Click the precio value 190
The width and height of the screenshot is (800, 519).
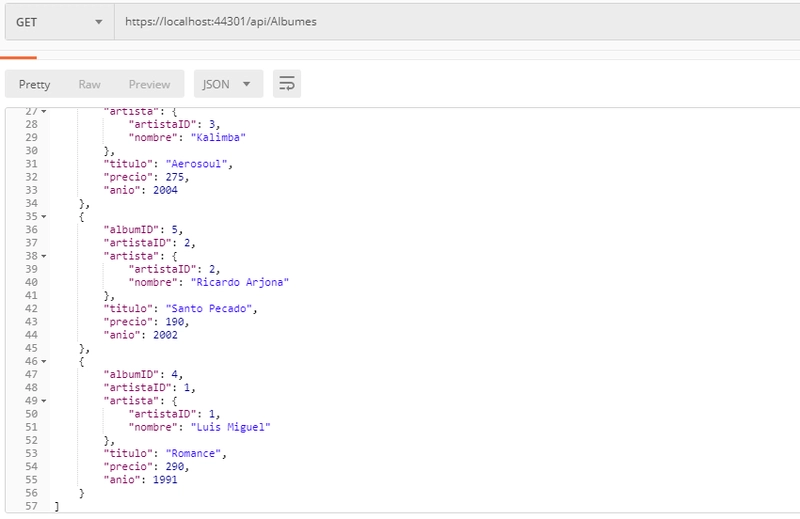pos(174,322)
